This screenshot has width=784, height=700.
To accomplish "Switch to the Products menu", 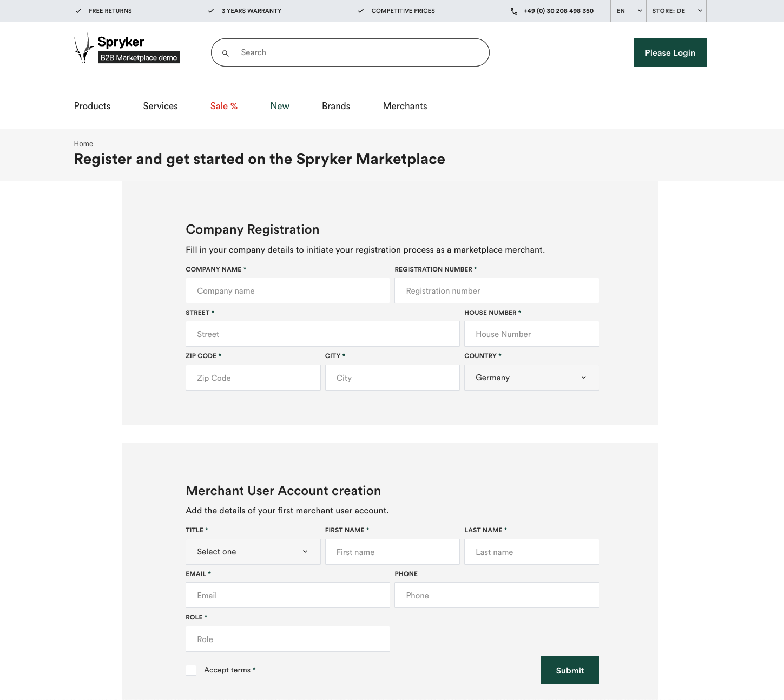I will click(x=92, y=106).
